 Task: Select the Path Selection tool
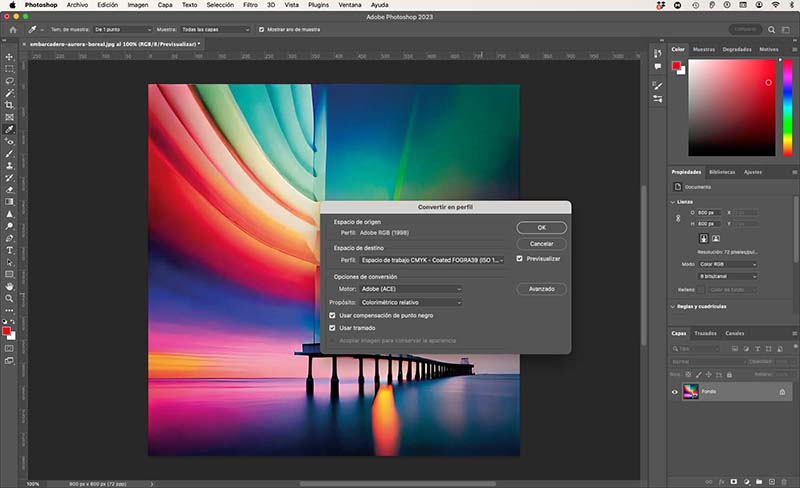9,262
